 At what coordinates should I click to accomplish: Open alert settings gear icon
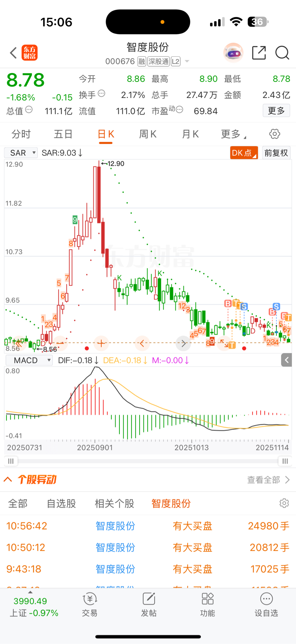284,503
